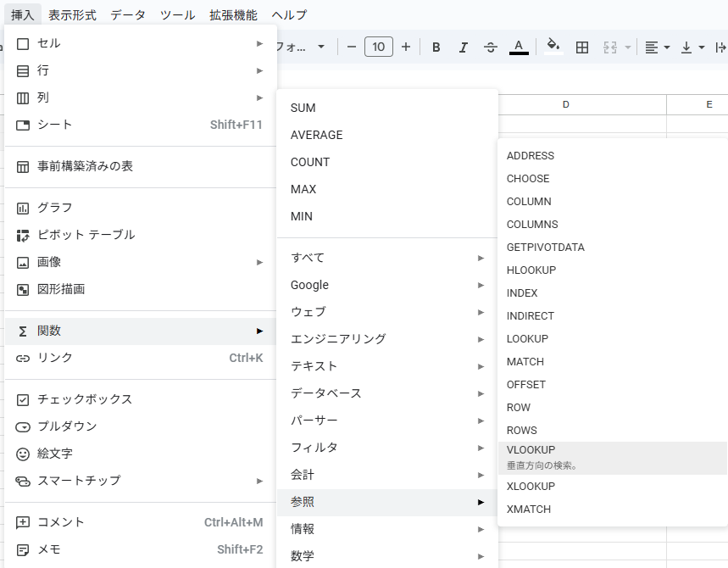728x568 pixels.
Task: Select 絵文字 menu entry
Action: (x=140, y=454)
